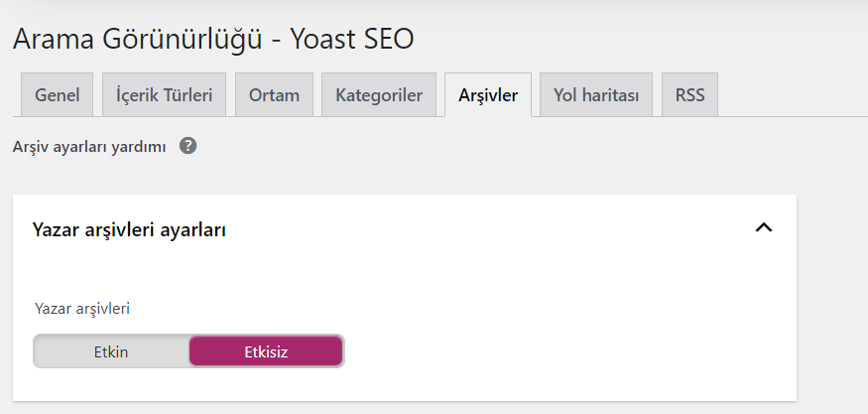The height and width of the screenshot is (414, 868).
Task: Click the blank tab bar area after RSS
Action: click(x=792, y=94)
